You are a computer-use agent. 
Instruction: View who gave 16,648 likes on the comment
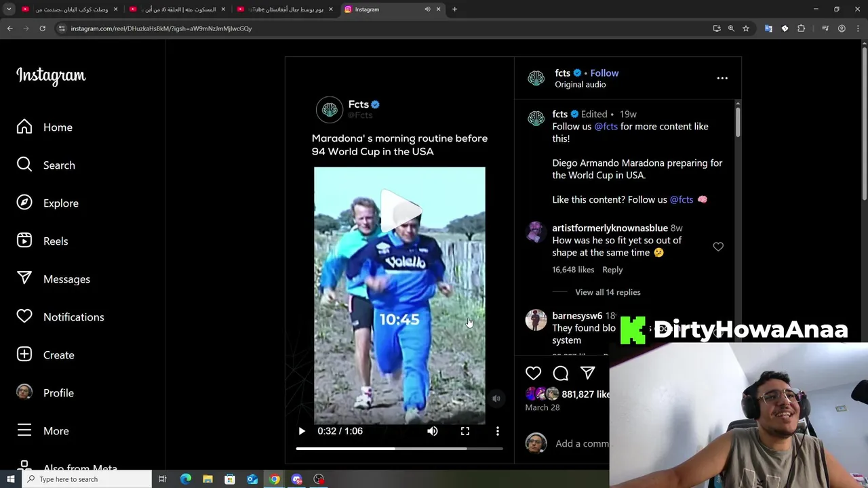[573, 270]
